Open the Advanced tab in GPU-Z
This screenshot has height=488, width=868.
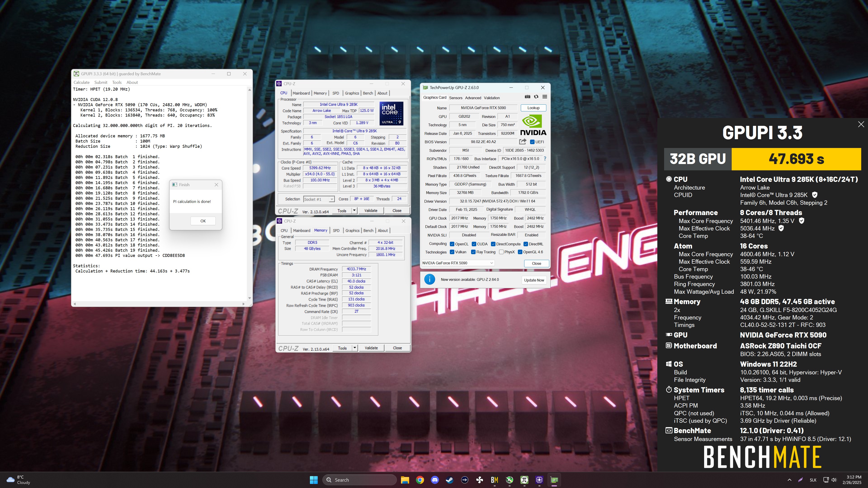473,98
